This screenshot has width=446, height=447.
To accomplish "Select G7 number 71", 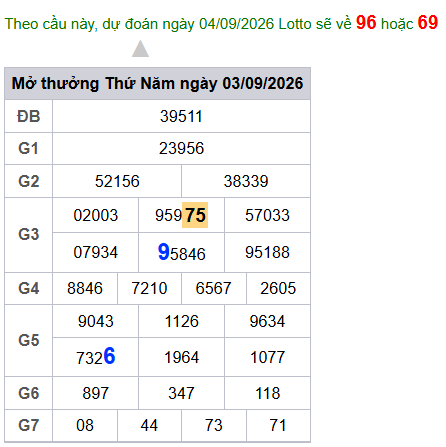I will (x=278, y=426).
